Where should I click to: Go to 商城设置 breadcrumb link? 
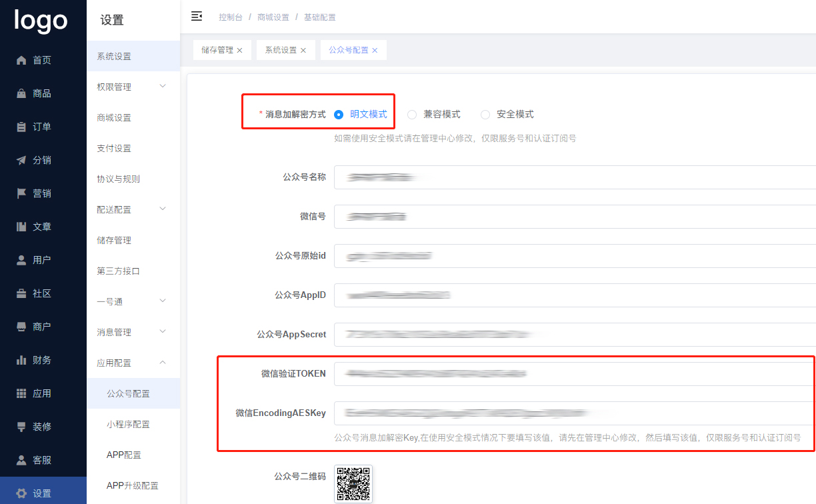pyautogui.click(x=273, y=17)
